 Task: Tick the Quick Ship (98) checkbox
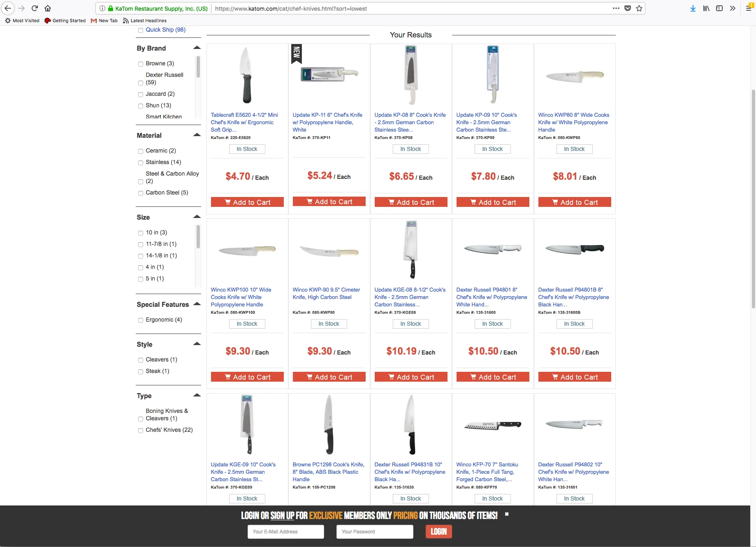click(x=141, y=30)
